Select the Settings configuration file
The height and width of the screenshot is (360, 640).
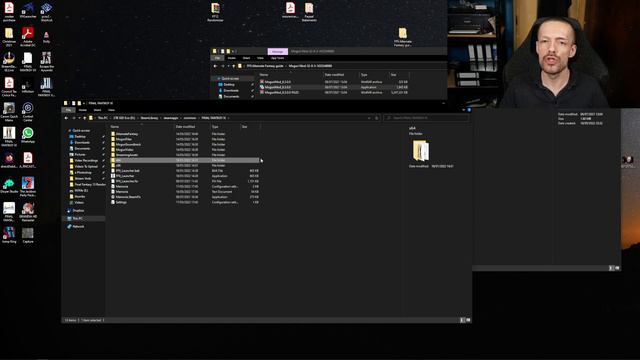click(121, 202)
